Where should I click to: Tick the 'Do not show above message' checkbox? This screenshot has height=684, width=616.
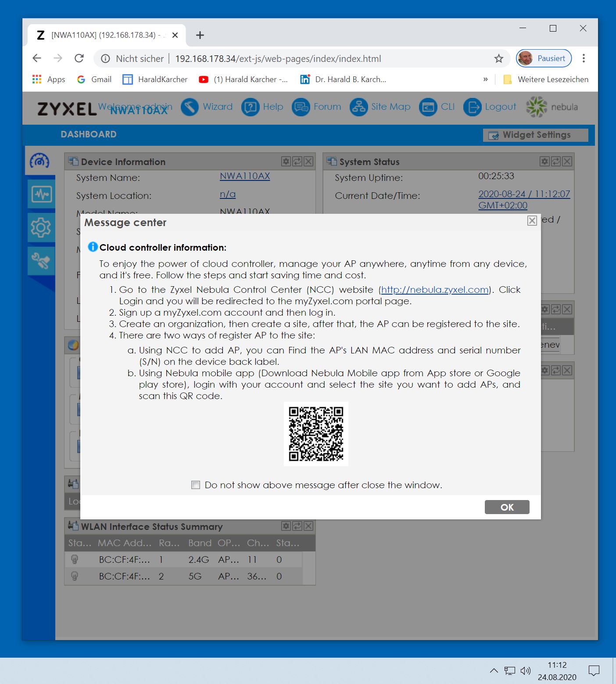[196, 485]
